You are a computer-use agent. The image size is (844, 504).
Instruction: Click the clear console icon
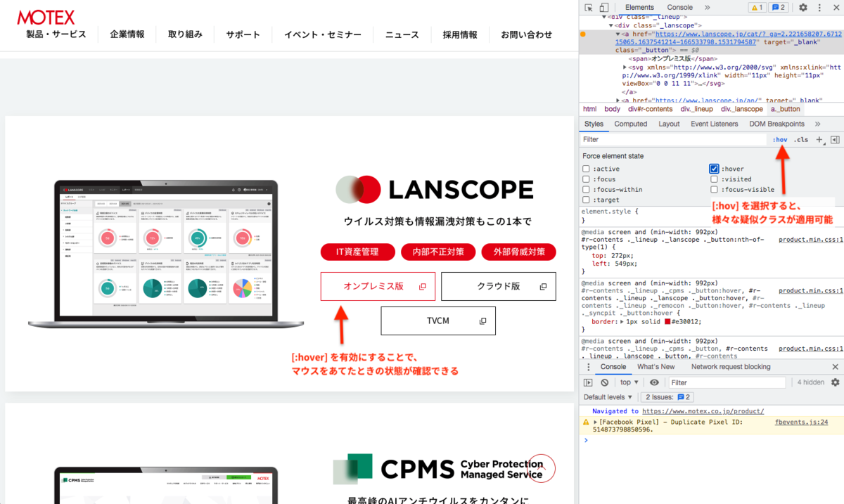click(x=605, y=382)
